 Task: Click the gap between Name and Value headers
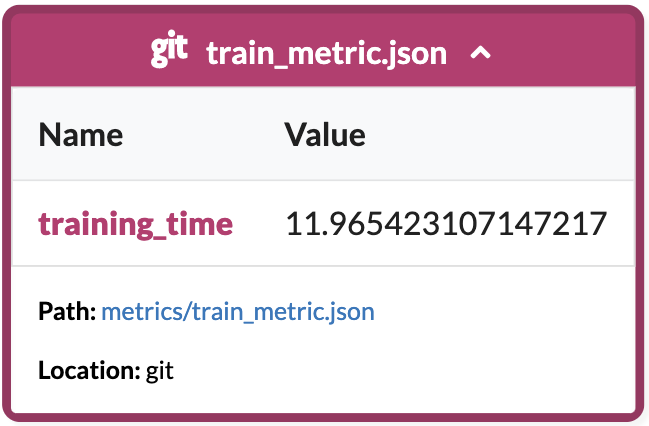(200, 134)
